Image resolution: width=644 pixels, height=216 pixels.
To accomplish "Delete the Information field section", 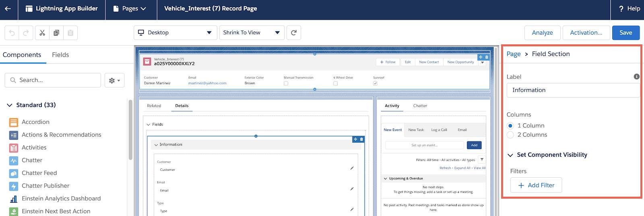I will click(x=361, y=139).
